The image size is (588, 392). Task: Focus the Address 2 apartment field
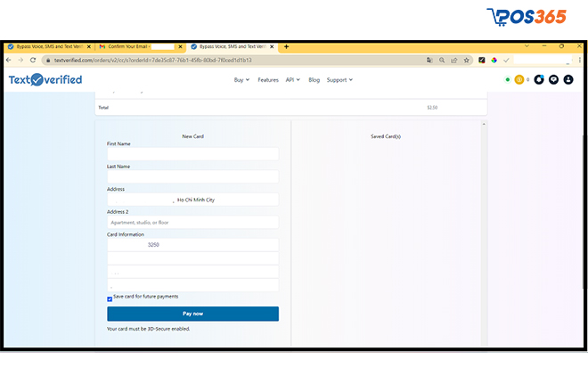192,222
